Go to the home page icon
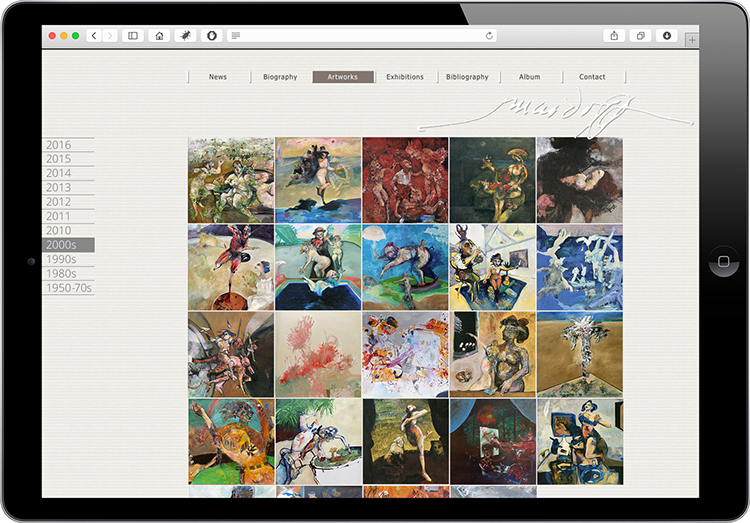Image resolution: width=750 pixels, height=523 pixels. (159, 35)
